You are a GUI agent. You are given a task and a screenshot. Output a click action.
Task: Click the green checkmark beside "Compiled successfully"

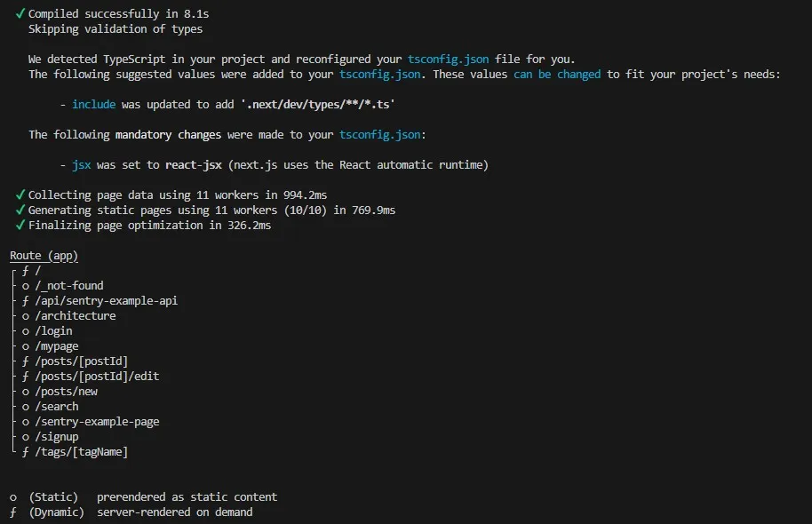click(20, 14)
